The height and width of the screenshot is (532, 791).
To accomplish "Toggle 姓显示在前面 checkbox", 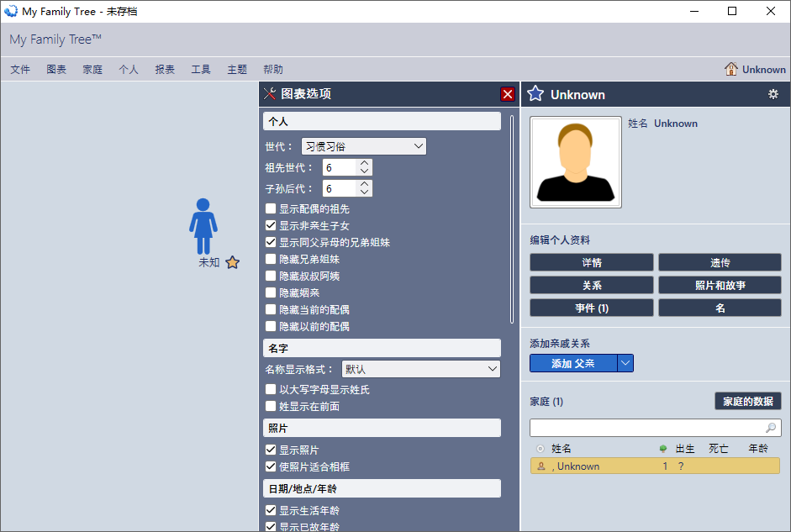I will click(271, 406).
